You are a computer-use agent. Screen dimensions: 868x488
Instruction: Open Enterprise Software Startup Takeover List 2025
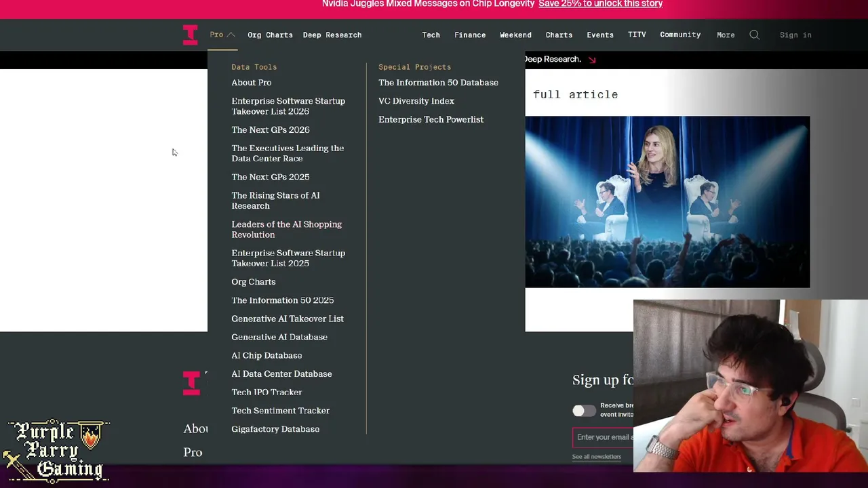(288, 258)
